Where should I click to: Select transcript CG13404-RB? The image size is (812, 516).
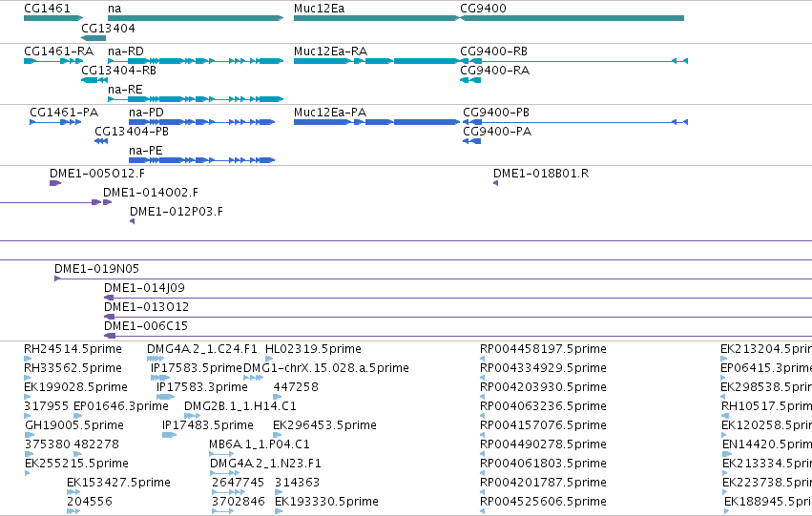pyautogui.click(x=118, y=70)
